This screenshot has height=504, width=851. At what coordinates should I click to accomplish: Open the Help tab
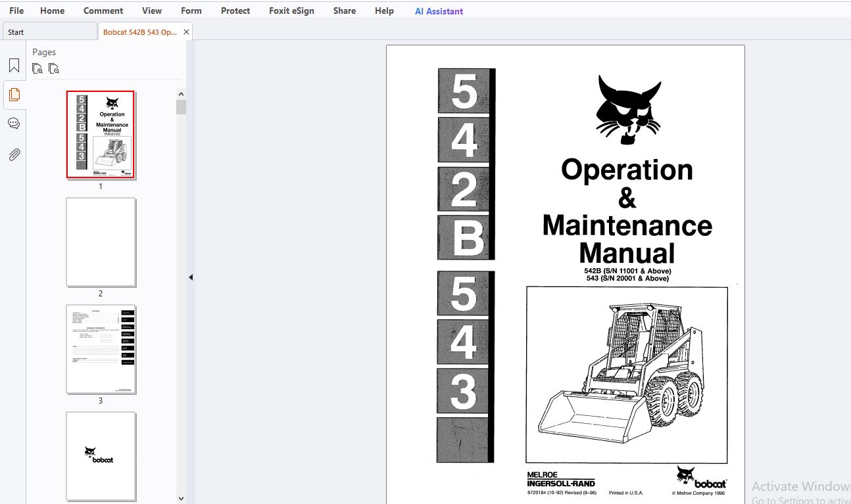(384, 11)
